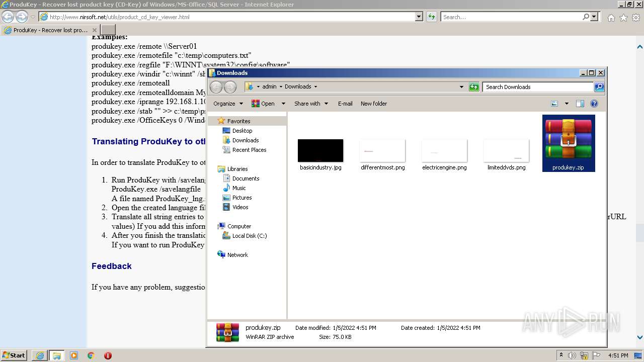The width and height of the screenshot is (644, 362).
Task: Open the Organize menu
Action: point(228,104)
